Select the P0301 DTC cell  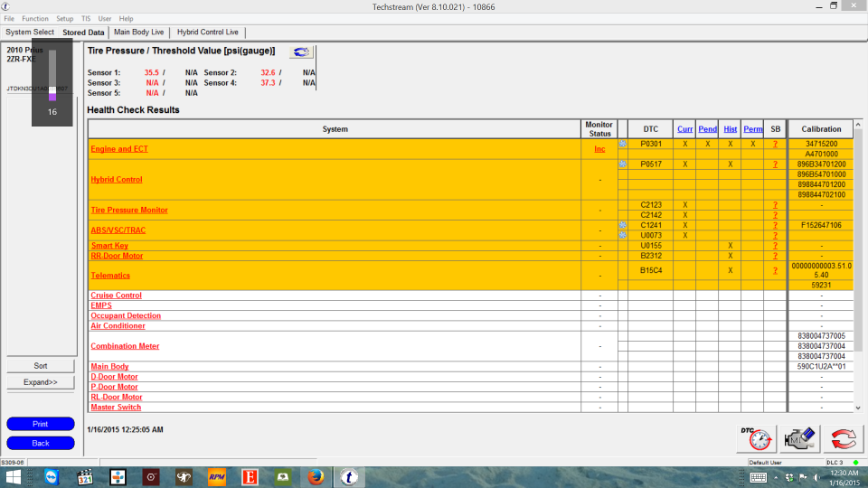tap(650, 144)
